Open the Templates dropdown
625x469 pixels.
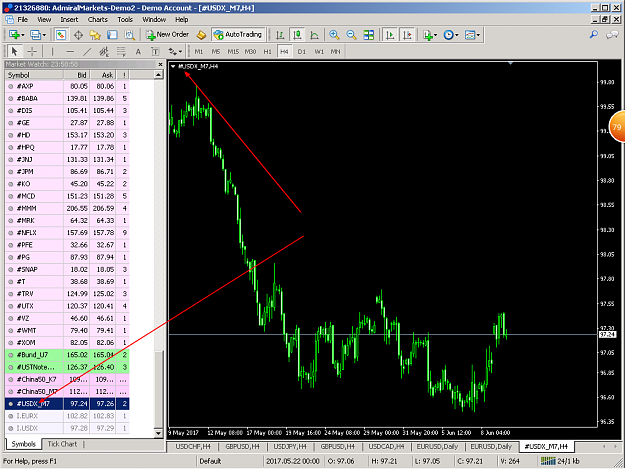point(472,35)
